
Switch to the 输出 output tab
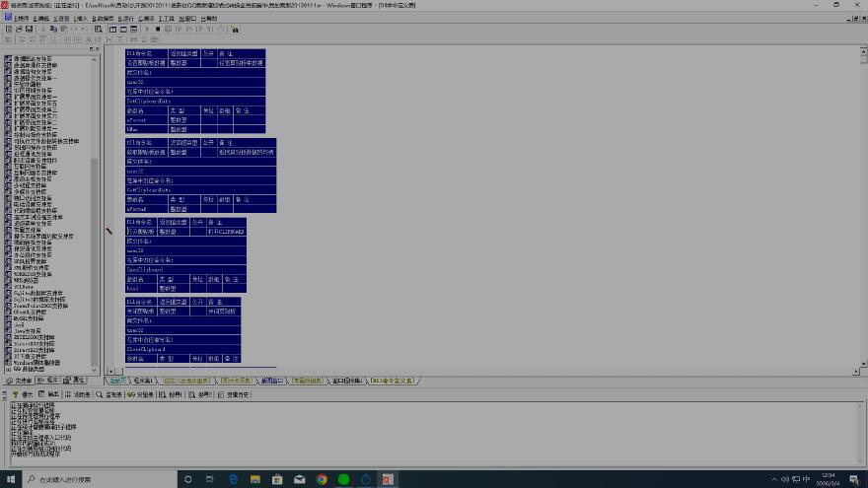[50, 394]
